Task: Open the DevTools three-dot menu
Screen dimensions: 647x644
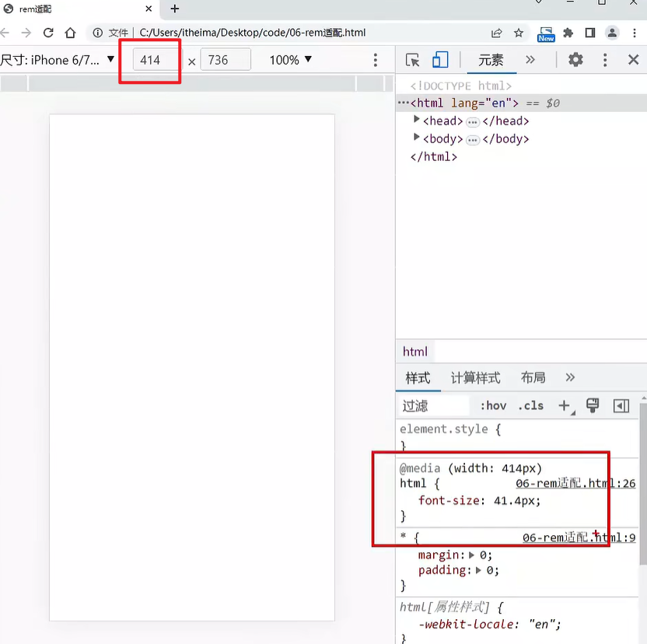Action: pos(605,60)
